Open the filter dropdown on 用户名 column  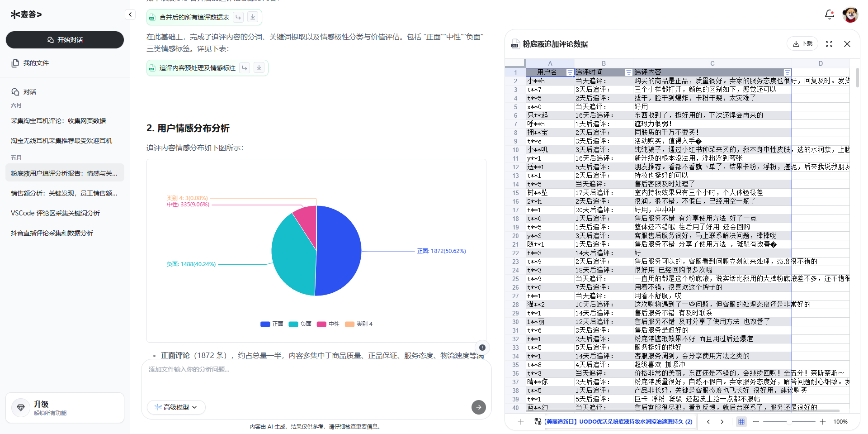(570, 72)
